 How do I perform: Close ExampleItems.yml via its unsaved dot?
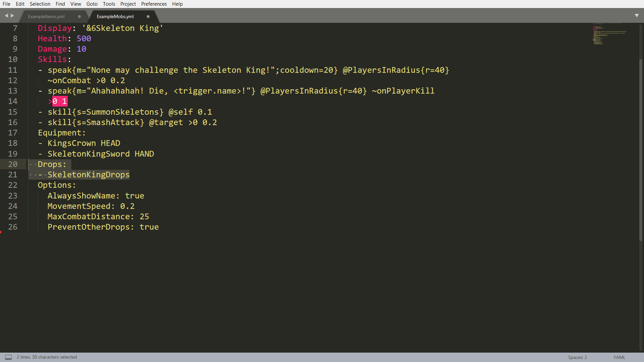[79, 16]
